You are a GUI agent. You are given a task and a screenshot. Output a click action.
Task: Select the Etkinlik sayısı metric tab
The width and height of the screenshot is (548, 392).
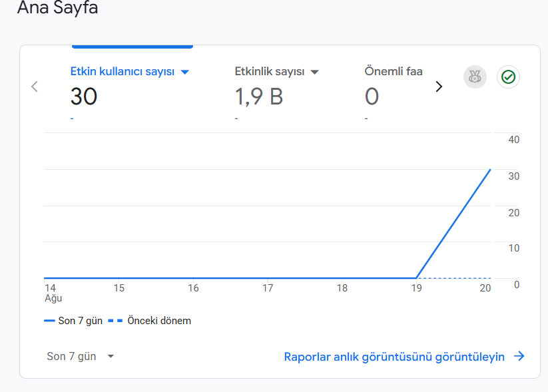pyautogui.click(x=277, y=92)
